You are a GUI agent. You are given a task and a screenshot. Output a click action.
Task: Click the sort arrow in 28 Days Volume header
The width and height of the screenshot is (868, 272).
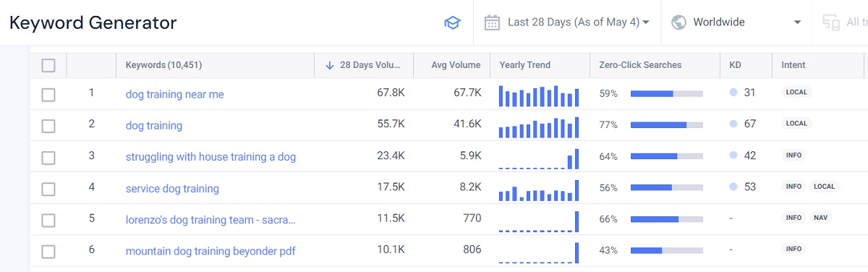tap(330, 65)
